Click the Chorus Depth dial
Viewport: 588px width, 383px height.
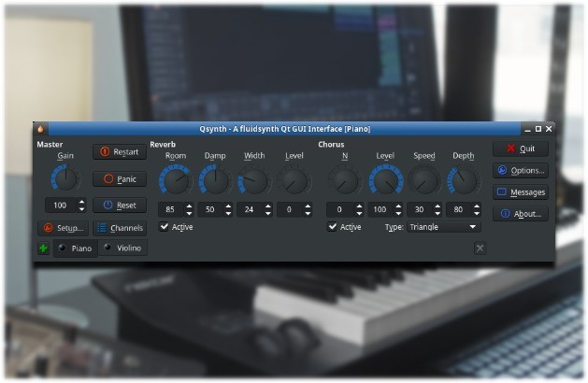[x=464, y=180]
